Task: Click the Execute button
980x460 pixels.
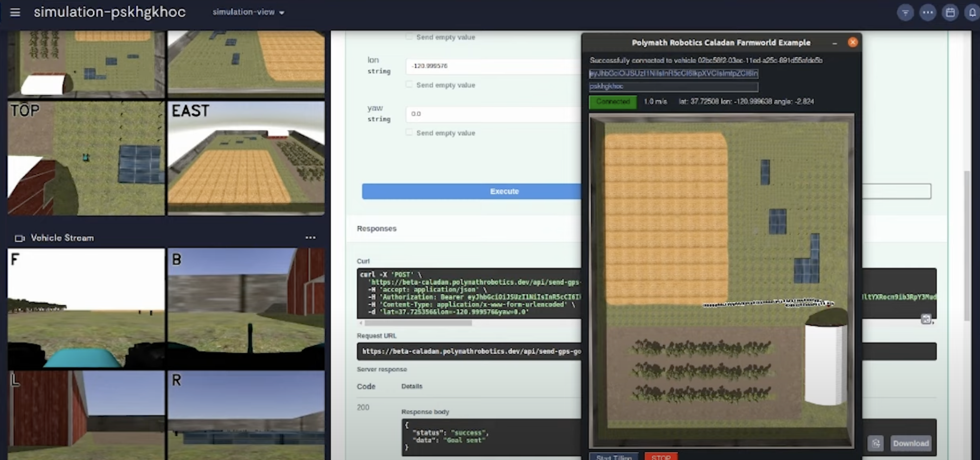Action: [472, 191]
